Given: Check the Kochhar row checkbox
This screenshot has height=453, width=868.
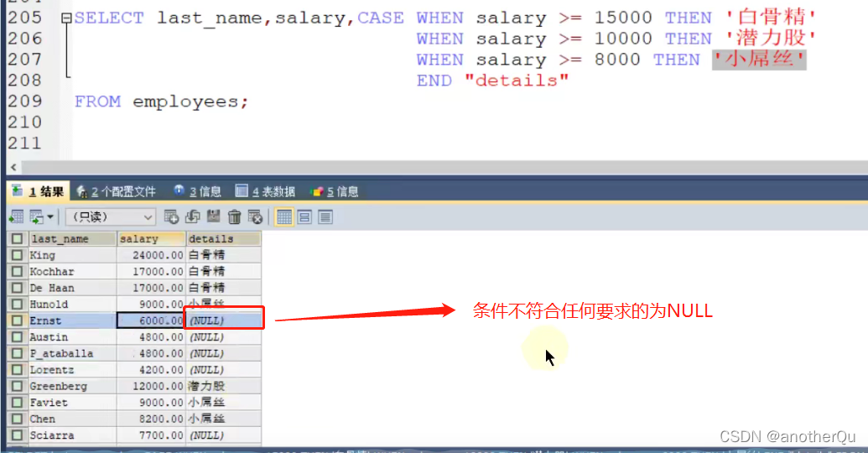Looking at the screenshot, I should (17, 271).
